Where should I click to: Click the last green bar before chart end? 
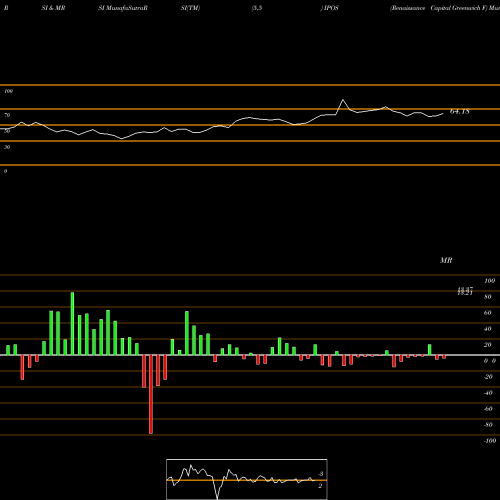coord(430,350)
